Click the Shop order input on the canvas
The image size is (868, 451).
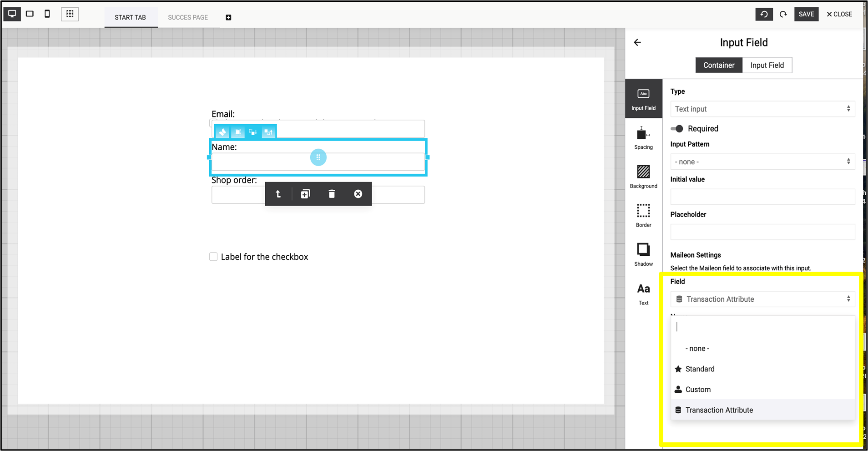[318, 195]
